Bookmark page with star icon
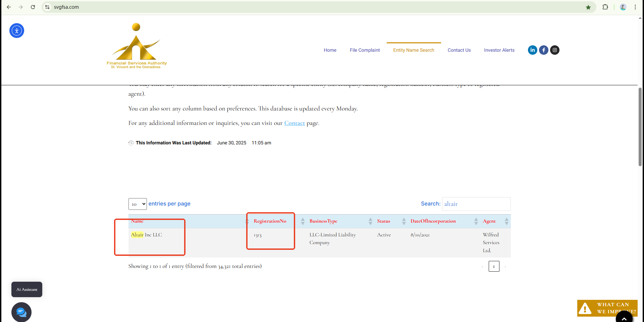 (x=588, y=7)
